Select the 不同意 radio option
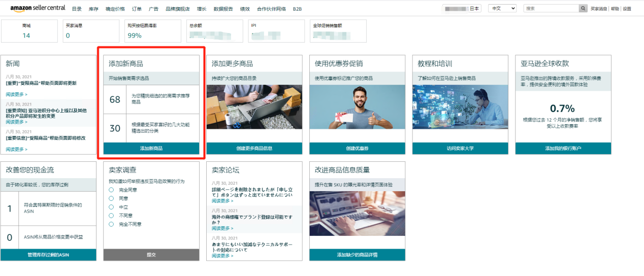 tap(111, 215)
